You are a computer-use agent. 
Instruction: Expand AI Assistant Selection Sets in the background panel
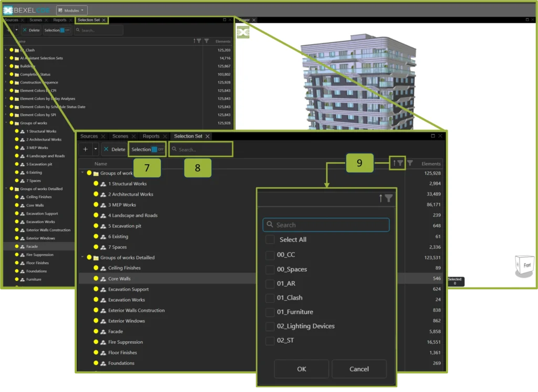pos(6,58)
